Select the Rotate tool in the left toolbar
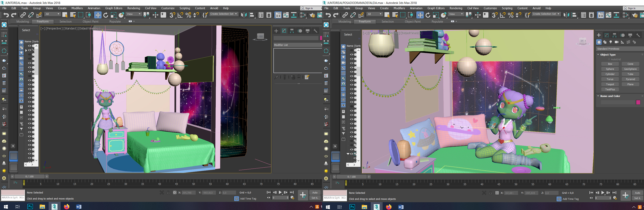The image size is (644, 210). tap(106, 15)
